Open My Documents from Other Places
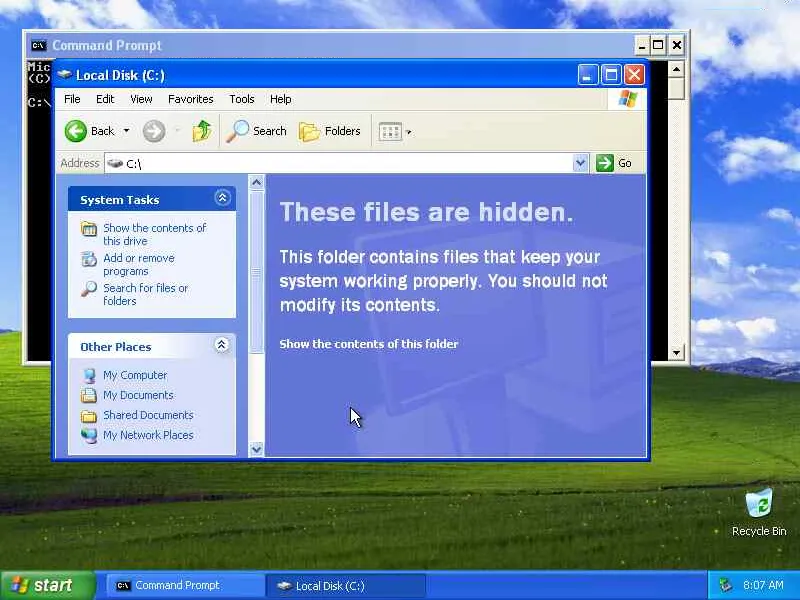The height and width of the screenshot is (600, 800). [138, 395]
